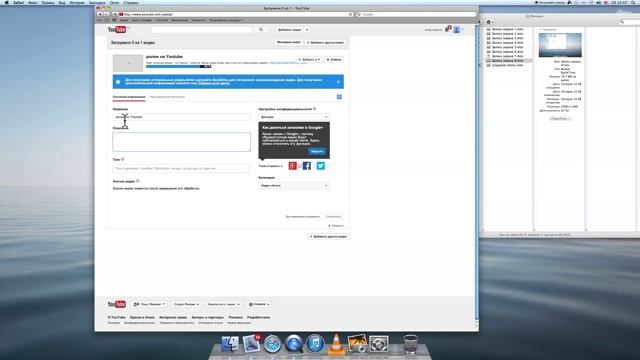Click the help icon next to privacy settings
The image size is (640, 360).
click(314, 109)
